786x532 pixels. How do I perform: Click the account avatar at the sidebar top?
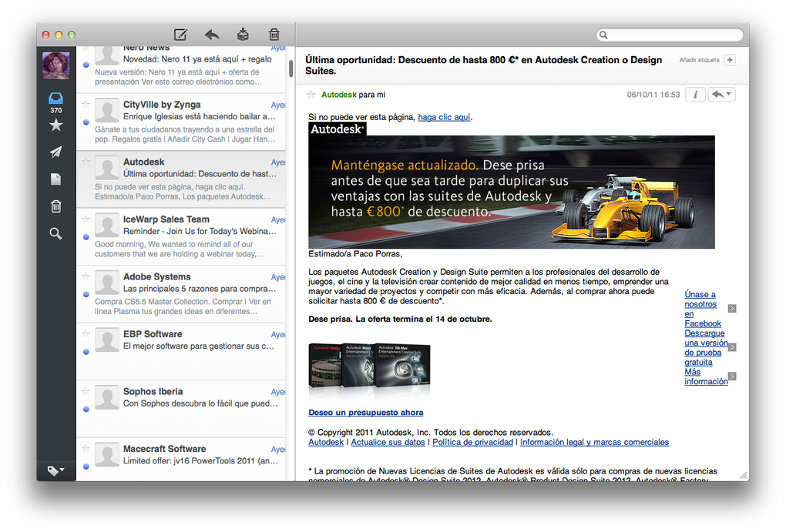[55, 65]
